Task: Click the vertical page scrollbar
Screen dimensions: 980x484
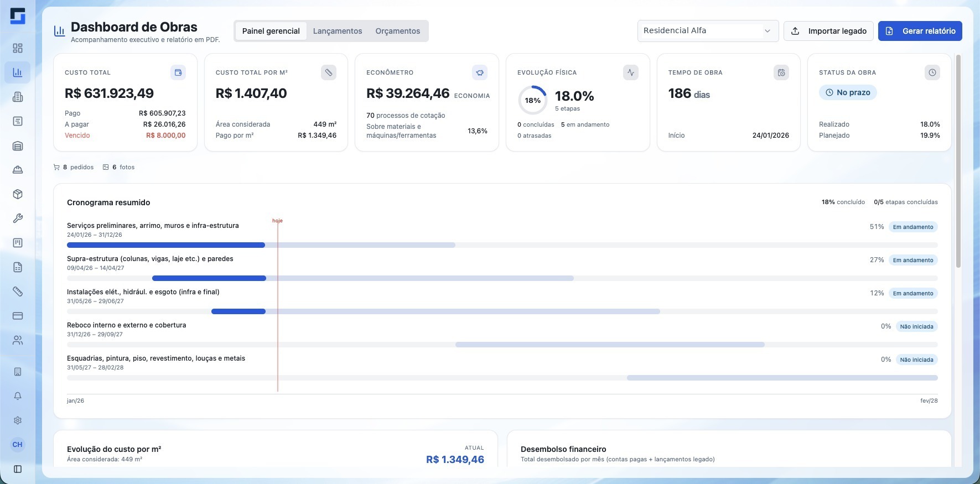Action: [958, 160]
